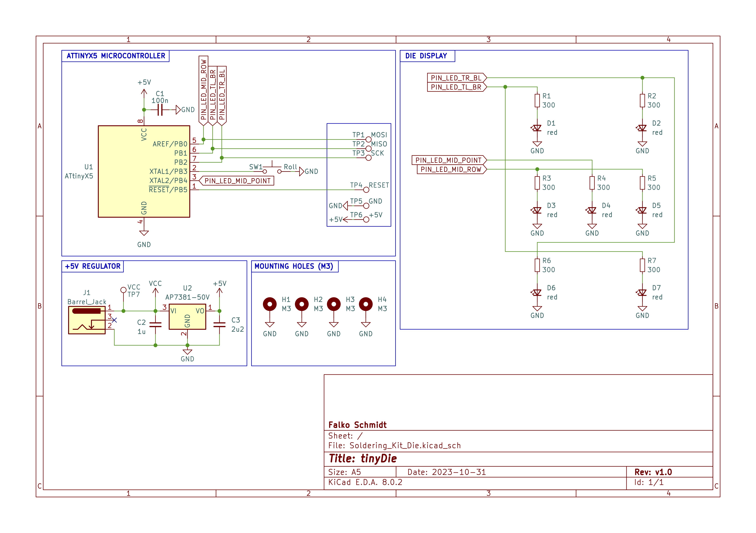Click the PIN_LED_TR_BL label in Die Display

(x=456, y=78)
